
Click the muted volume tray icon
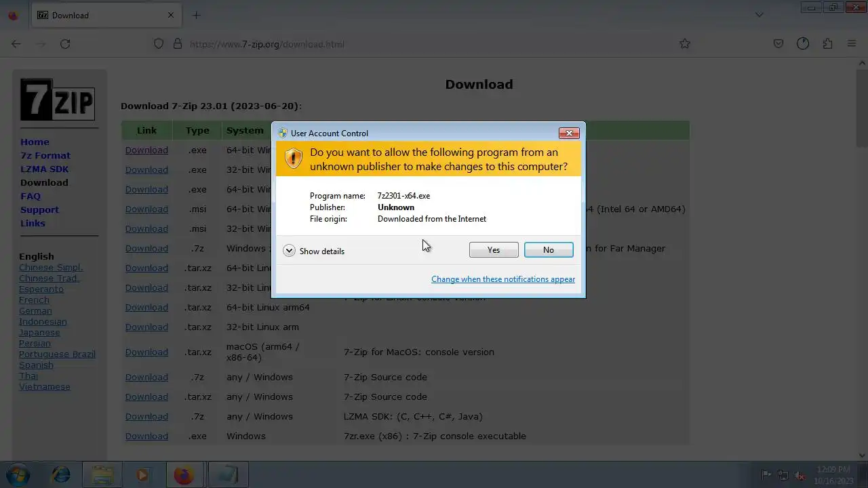[800, 475]
